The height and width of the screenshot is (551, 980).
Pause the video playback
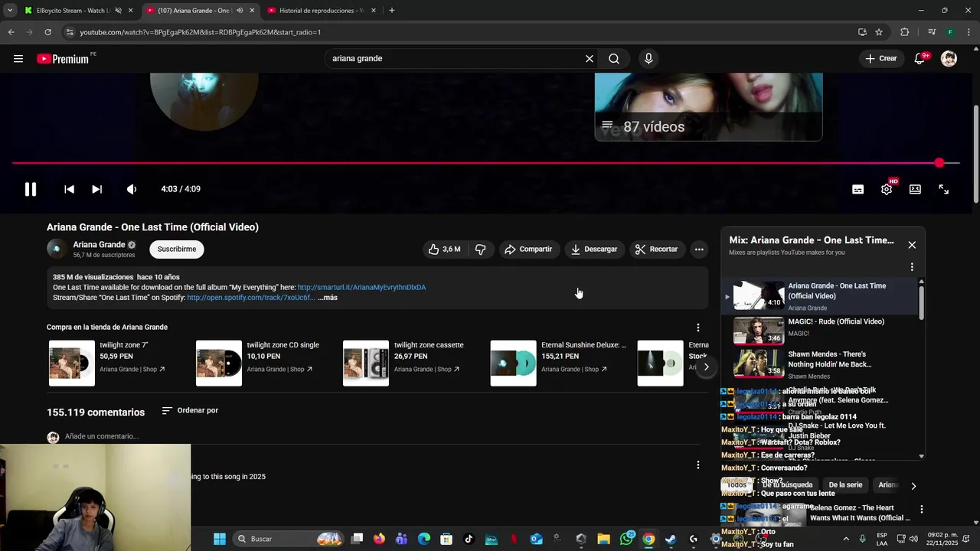coord(31,189)
